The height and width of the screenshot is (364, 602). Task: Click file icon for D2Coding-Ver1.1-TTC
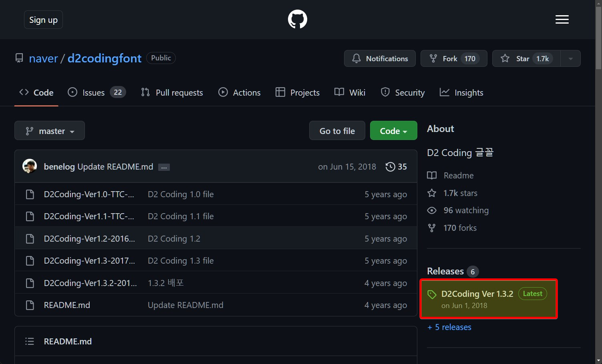tap(30, 216)
